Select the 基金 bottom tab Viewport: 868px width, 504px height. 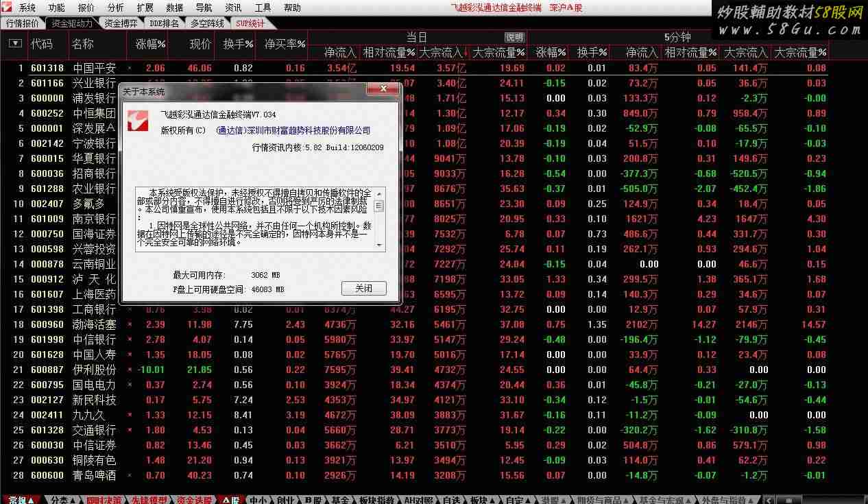click(x=341, y=500)
